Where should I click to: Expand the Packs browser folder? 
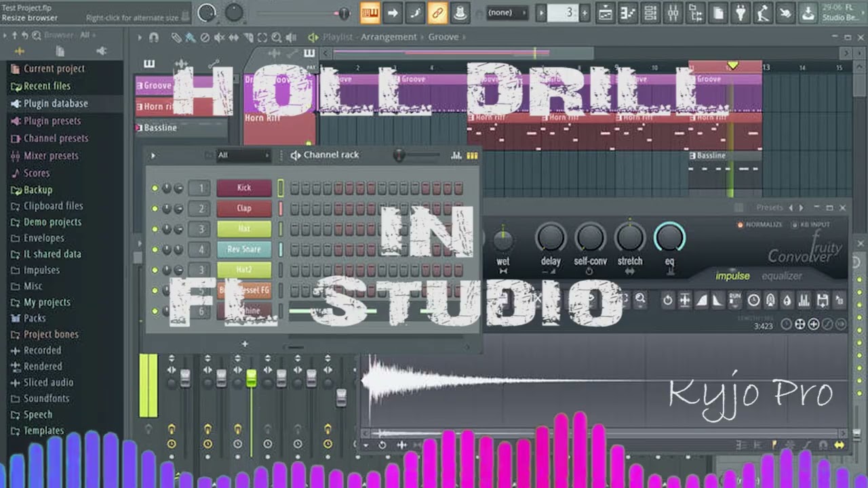pyautogui.click(x=27, y=318)
